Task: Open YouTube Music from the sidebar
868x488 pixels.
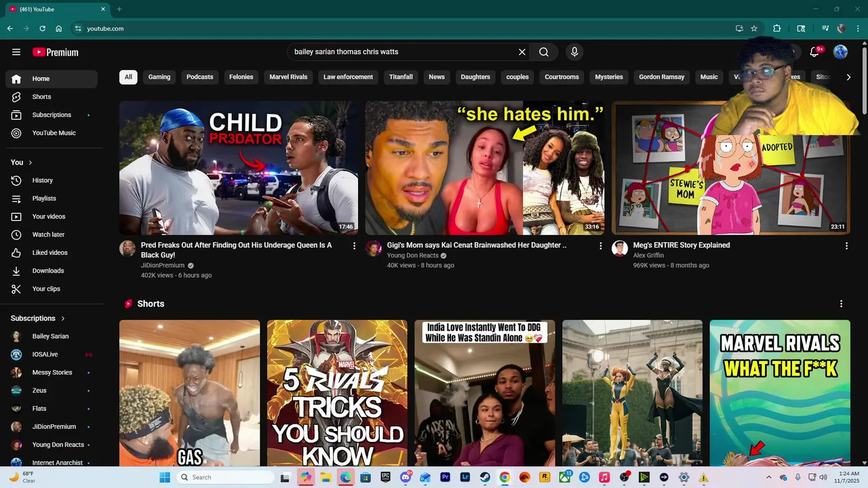Action: pos(52,133)
